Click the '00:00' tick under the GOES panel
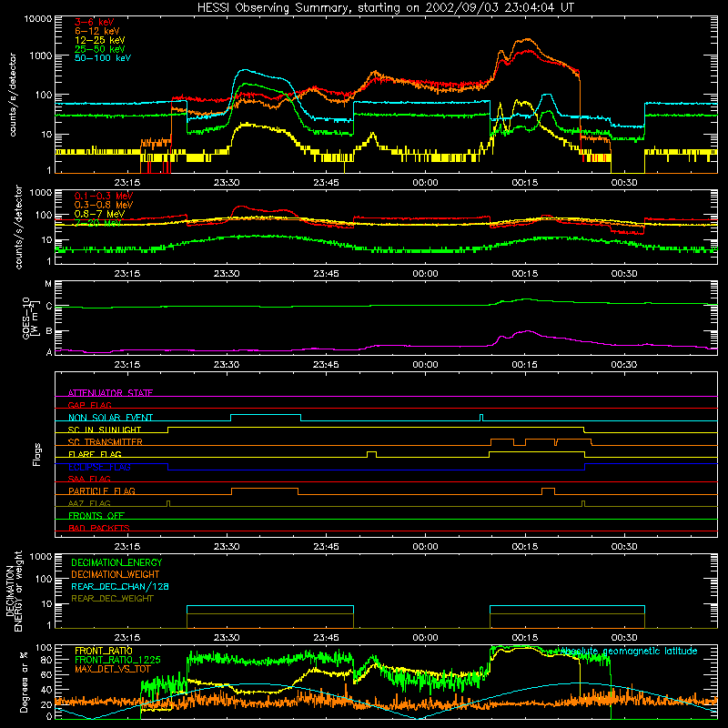Screen dimensions: 728x728 pos(425,365)
